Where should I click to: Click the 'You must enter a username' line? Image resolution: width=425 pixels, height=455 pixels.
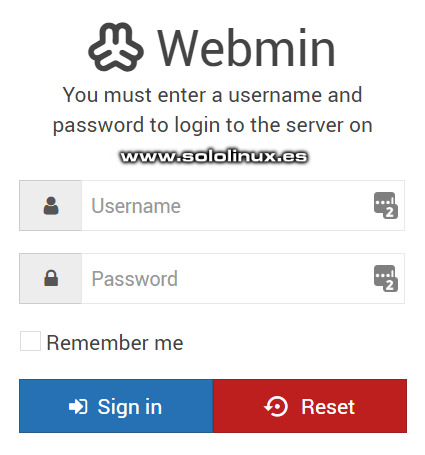tap(213, 95)
